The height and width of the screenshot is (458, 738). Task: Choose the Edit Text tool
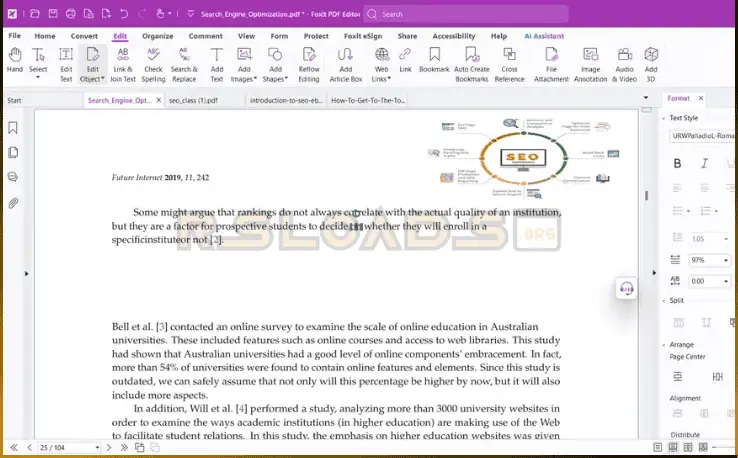[66, 65]
